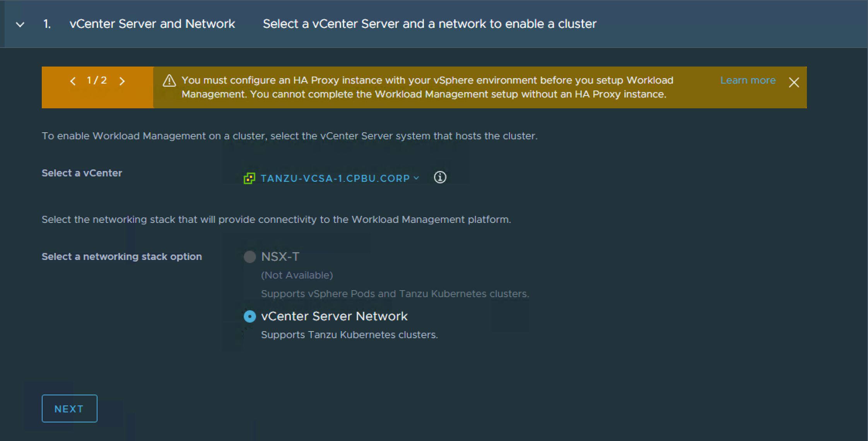
Task: Show the next alert with the right arrow
Action: pos(122,81)
